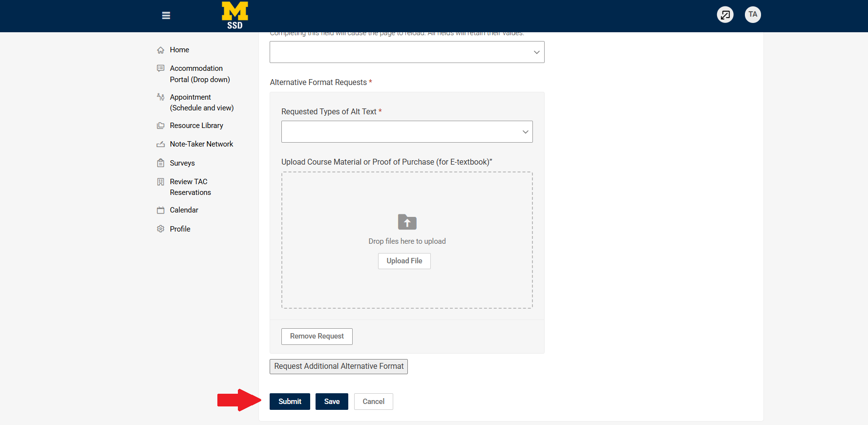
Task: Open the hamburger menu icon
Action: pyautogui.click(x=166, y=16)
